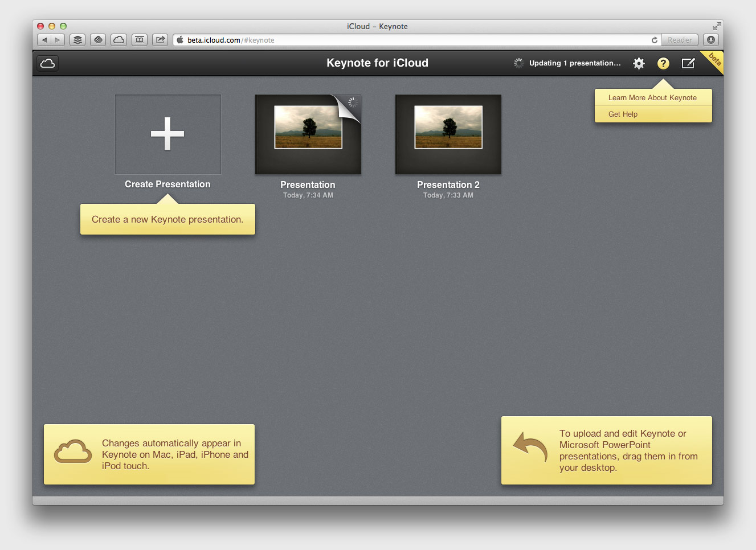Go back with Safari back arrow
The width and height of the screenshot is (756, 550).
[44, 40]
